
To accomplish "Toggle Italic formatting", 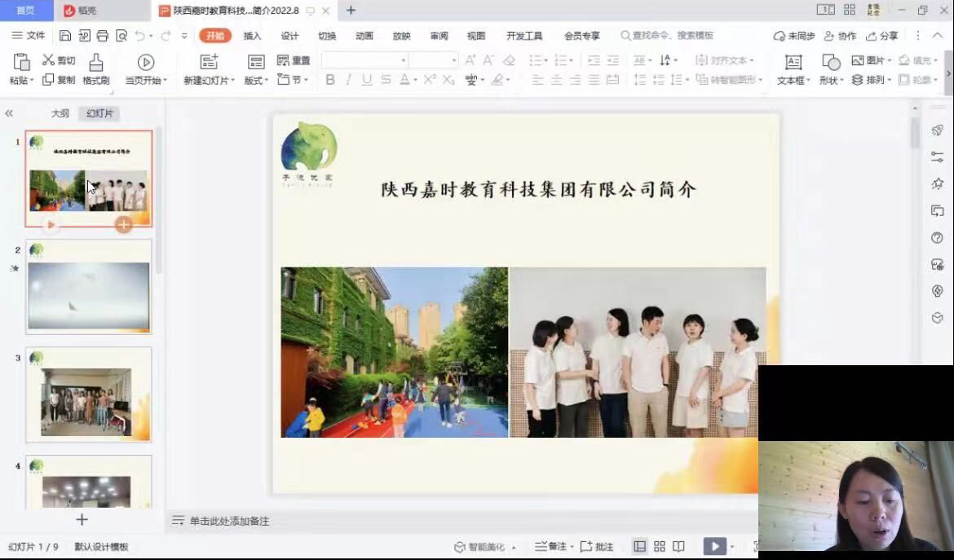I will (348, 80).
